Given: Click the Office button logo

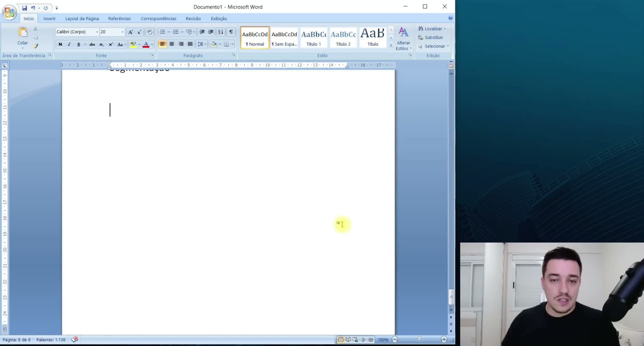Looking at the screenshot, I should tap(9, 12).
